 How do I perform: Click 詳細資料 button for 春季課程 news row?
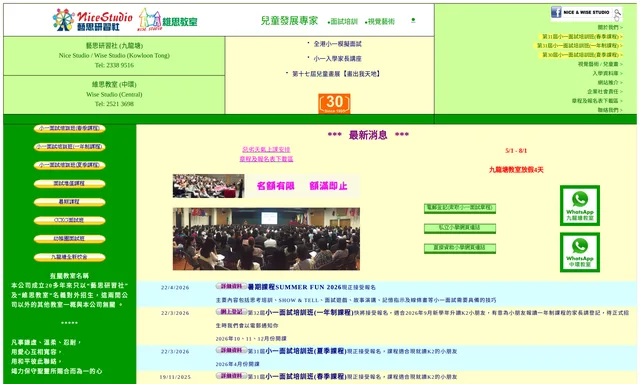[x=231, y=375]
